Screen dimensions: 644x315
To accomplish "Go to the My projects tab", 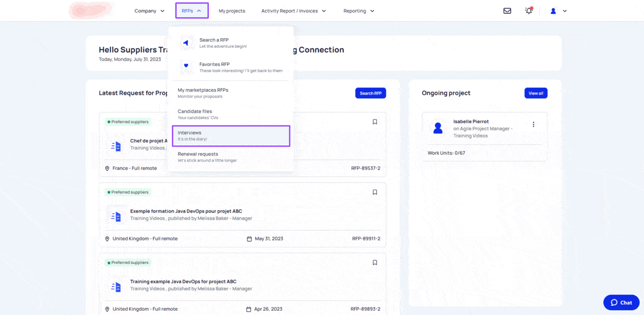I will click(x=232, y=11).
